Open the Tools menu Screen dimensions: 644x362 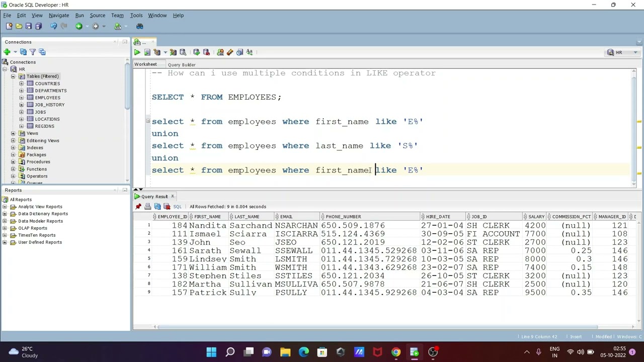[136, 15]
